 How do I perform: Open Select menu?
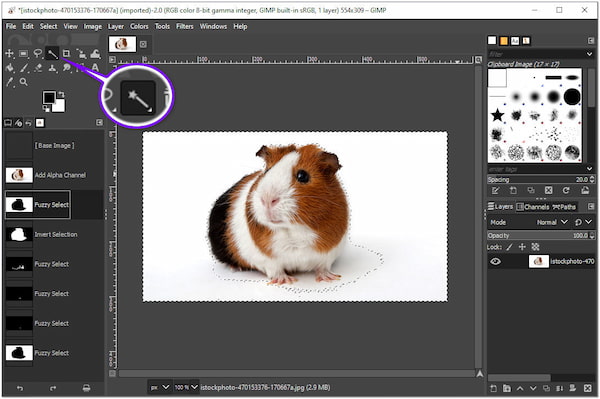pyautogui.click(x=49, y=26)
